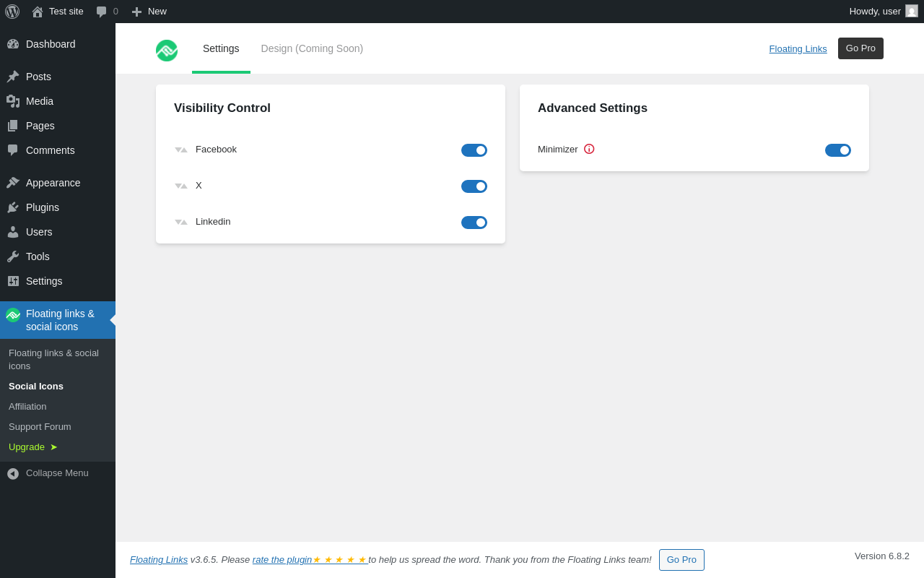
Task: Follow the rate the plugin link
Action: click(282, 559)
